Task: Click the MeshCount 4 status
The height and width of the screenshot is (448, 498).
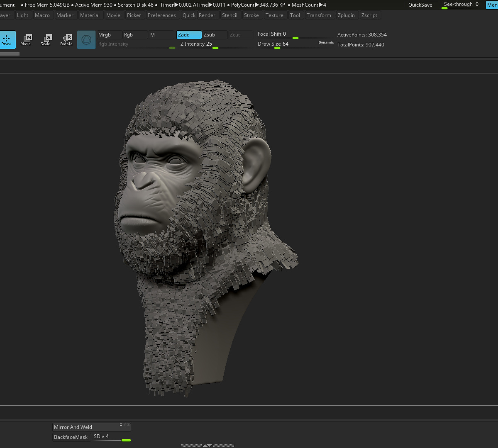Action: tap(309, 5)
